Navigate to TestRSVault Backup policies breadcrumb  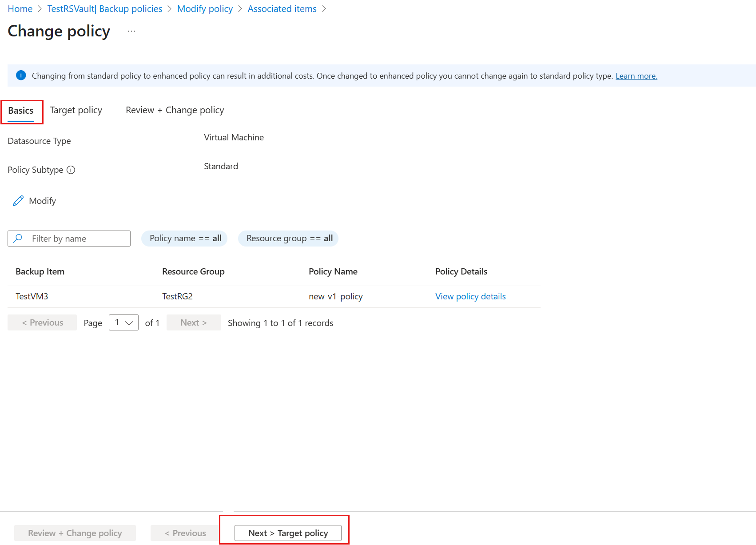pos(105,9)
